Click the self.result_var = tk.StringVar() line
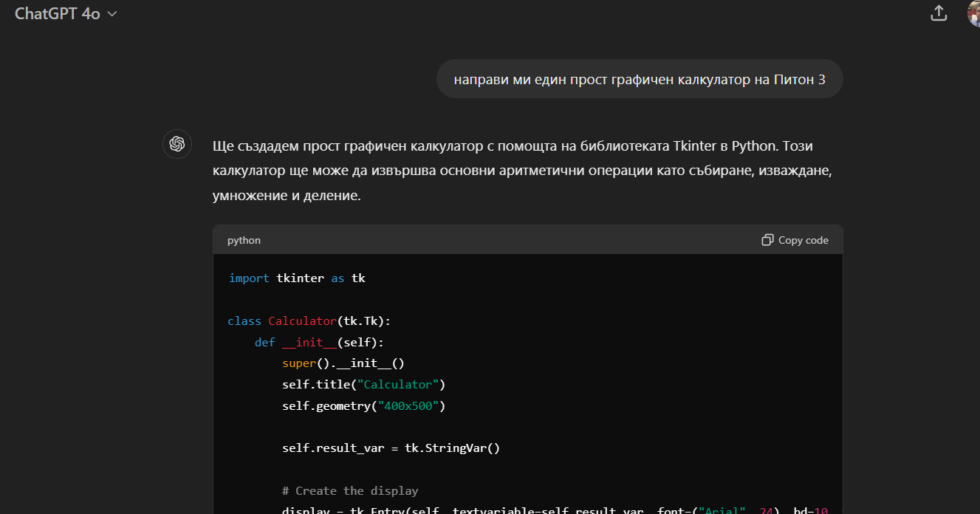Image resolution: width=980 pixels, height=514 pixels. point(391,448)
